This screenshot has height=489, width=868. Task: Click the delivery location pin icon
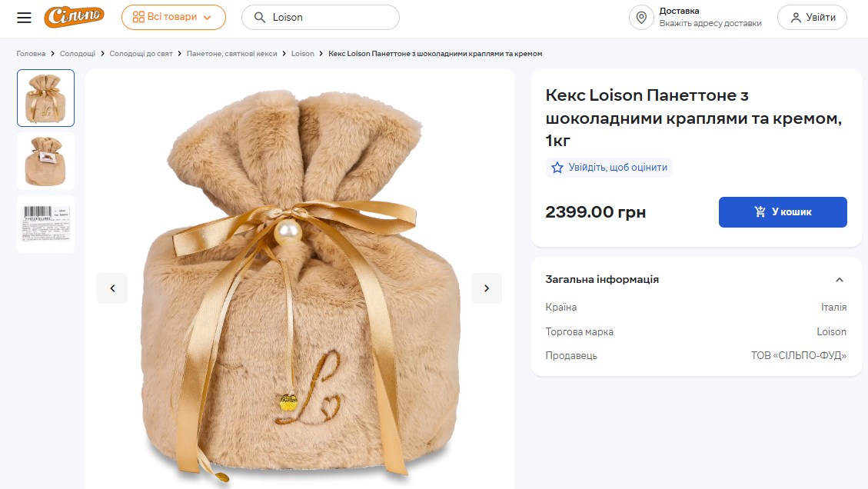tap(641, 17)
